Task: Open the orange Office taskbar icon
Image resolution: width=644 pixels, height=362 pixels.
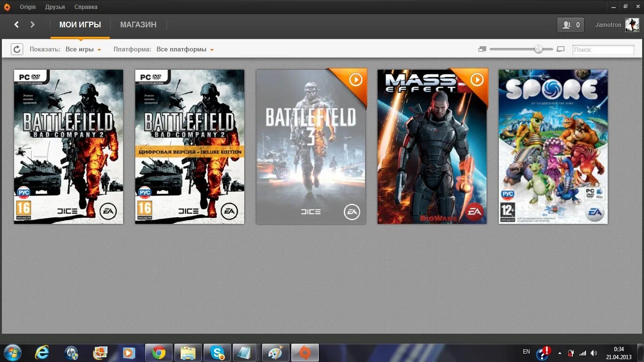Action: tap(100, 353)
